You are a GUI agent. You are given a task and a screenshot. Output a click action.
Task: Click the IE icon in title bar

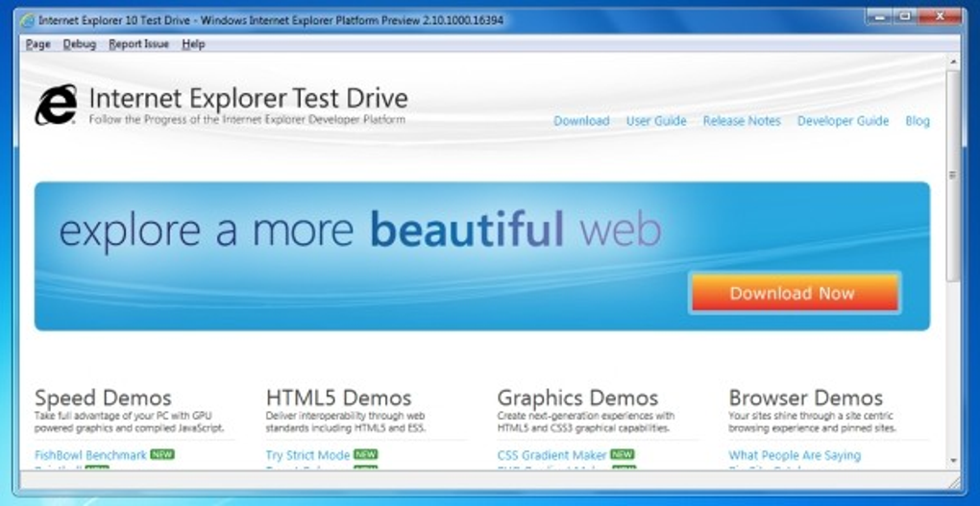27,20
